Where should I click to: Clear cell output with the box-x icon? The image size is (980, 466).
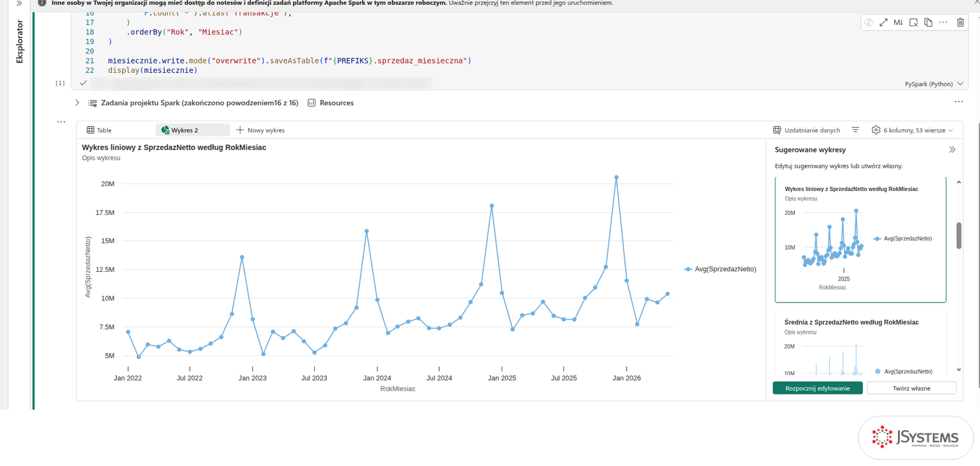tap(913, 23)
